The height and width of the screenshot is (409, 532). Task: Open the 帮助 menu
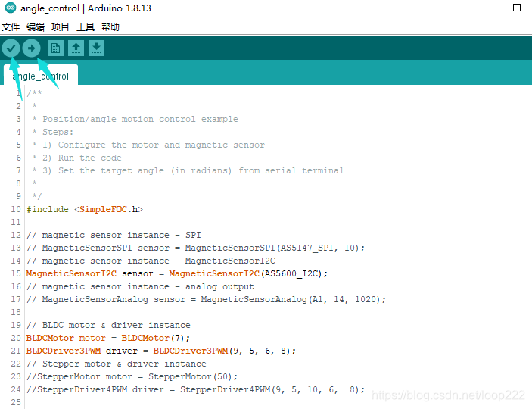pyautogui.click(x=110, y=27)
